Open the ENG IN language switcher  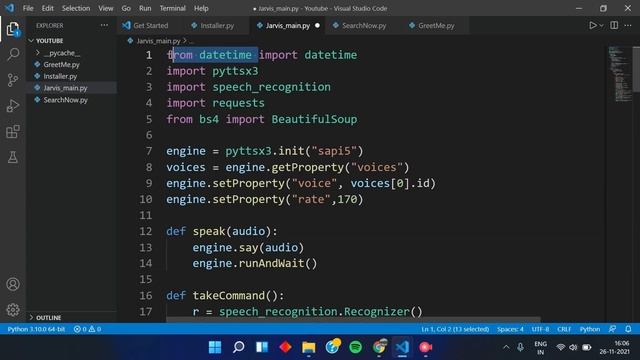(540, 347)
